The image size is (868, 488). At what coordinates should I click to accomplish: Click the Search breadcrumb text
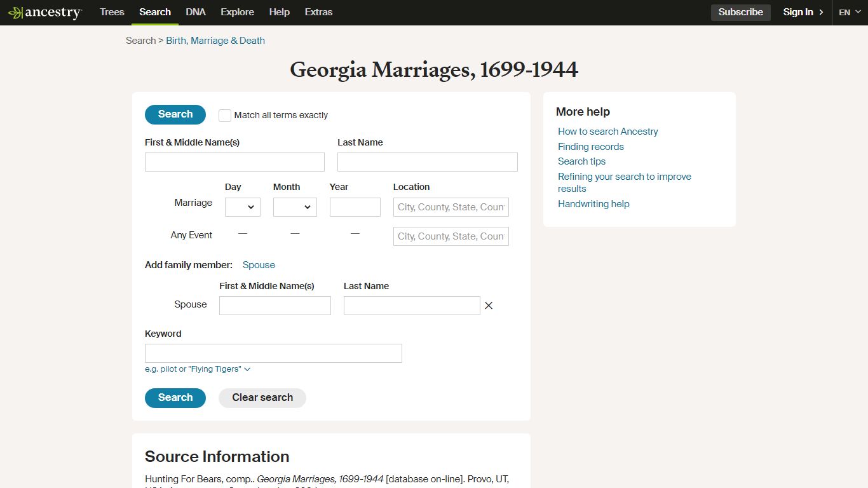click(x=140, y=41)
